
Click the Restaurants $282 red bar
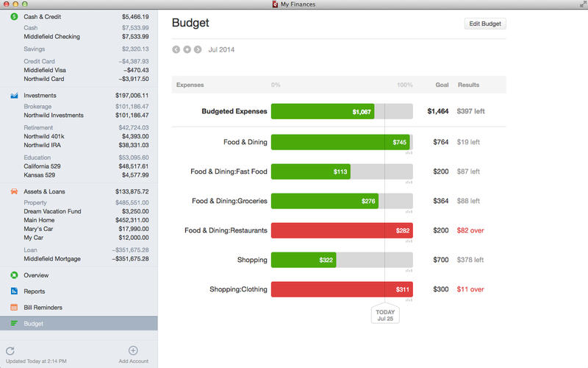[x=342, y=230]
